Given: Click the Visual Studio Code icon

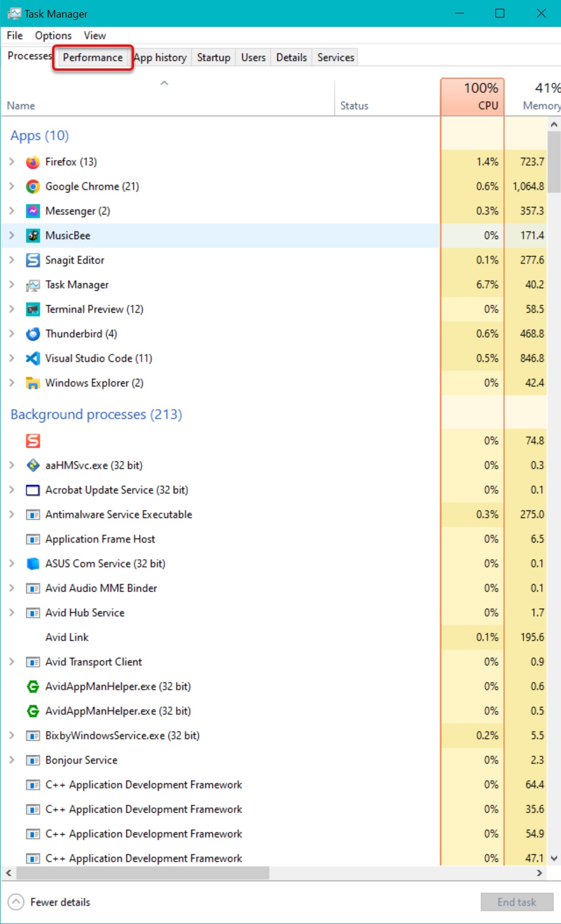Looking at the screenshot, I should coord(33,358).
